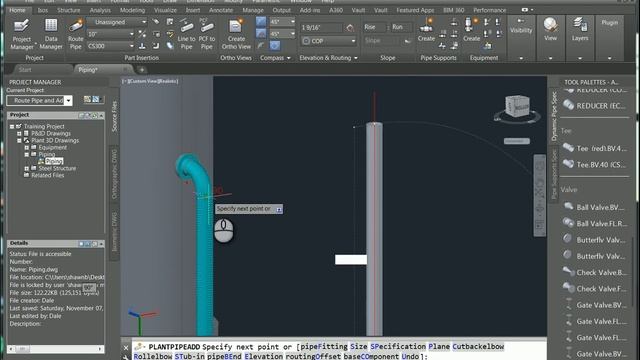Toggle the Rise slope field

click(x=374, y=27)
